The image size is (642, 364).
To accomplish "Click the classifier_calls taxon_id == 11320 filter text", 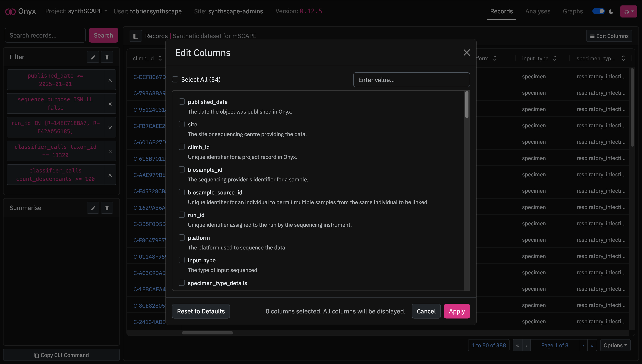I will 55,151.
